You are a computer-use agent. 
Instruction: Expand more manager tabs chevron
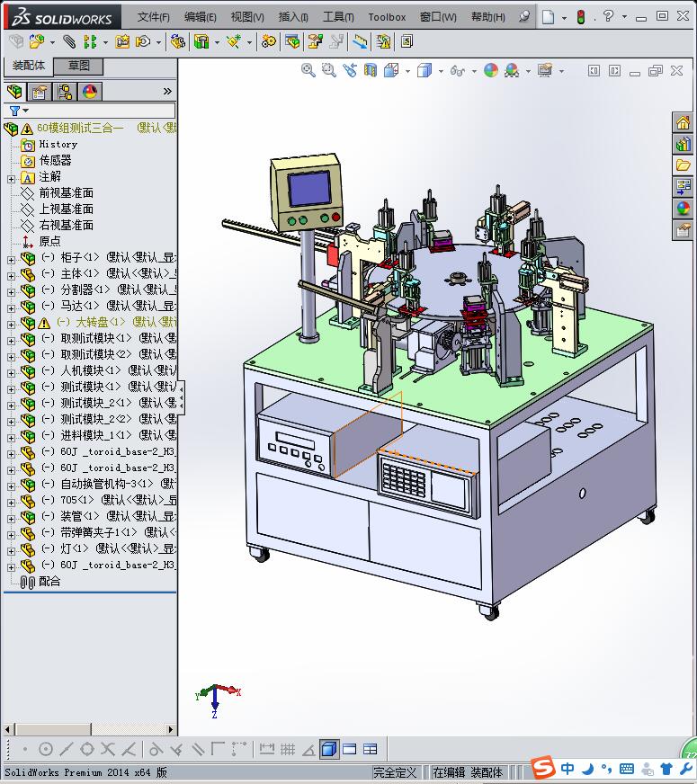tap(167, 91)
